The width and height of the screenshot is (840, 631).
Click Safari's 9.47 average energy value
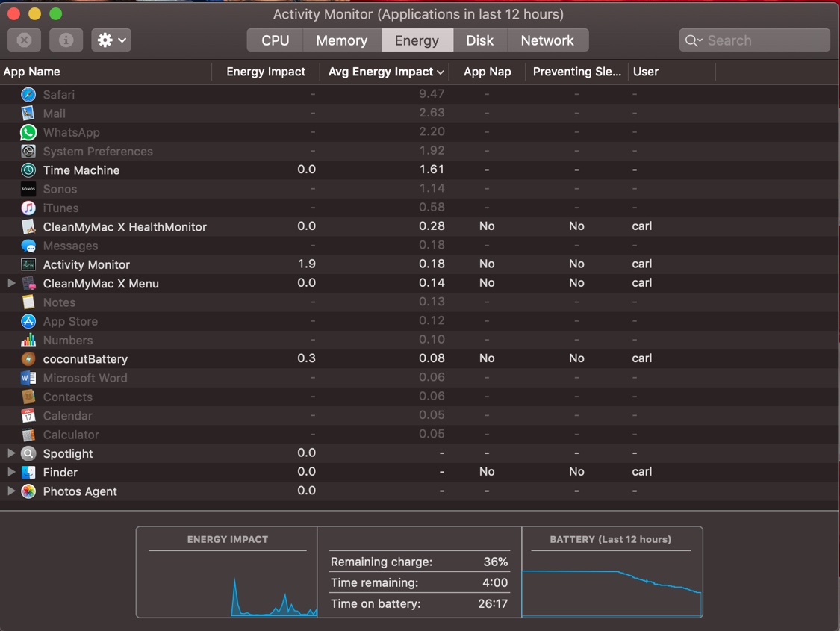(x=432, y=94)
